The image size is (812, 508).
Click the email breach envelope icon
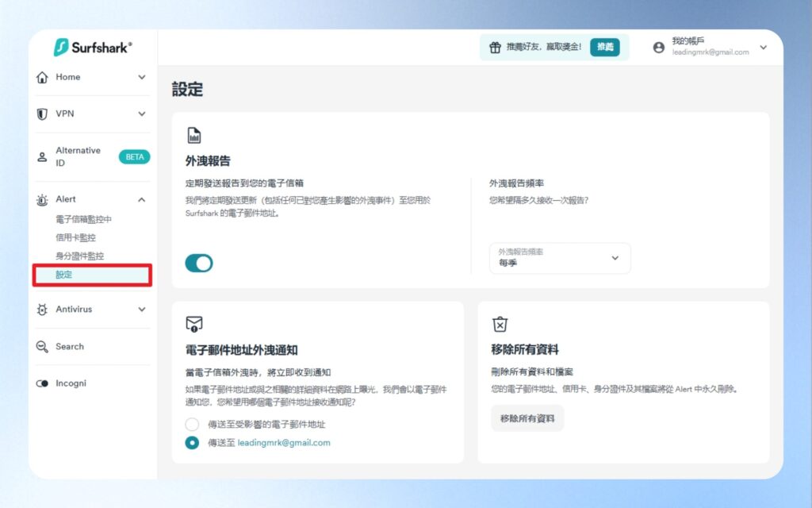(193, 324)
